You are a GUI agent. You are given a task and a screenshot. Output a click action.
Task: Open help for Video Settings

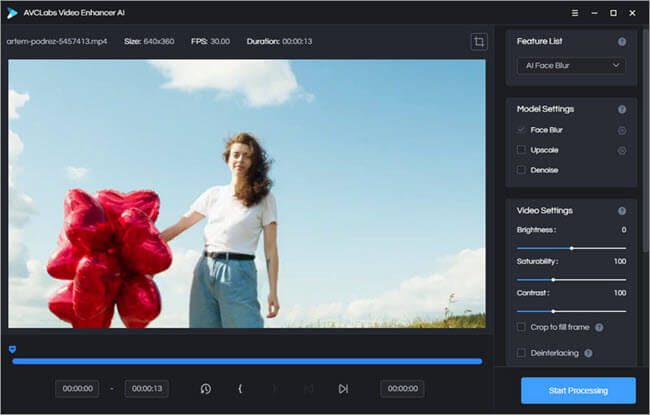[622, 211]
